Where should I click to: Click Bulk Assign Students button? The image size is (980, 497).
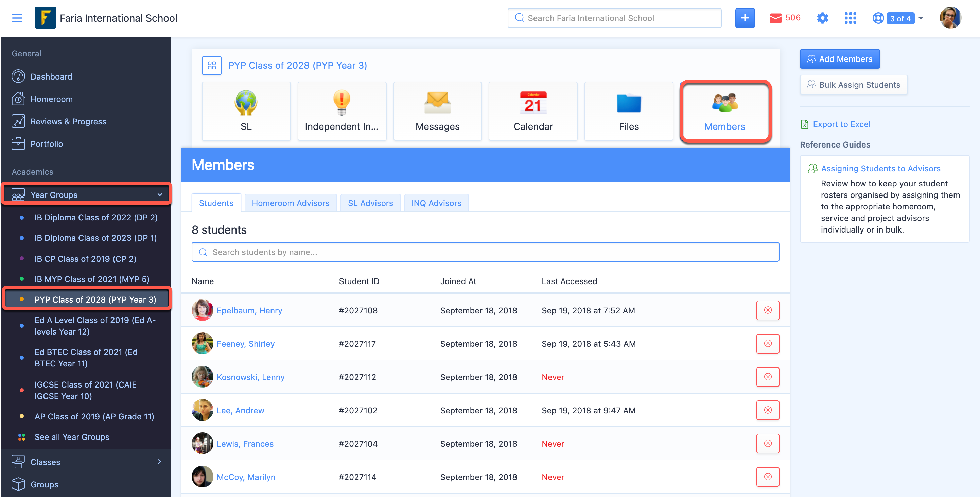coord(854,85)
